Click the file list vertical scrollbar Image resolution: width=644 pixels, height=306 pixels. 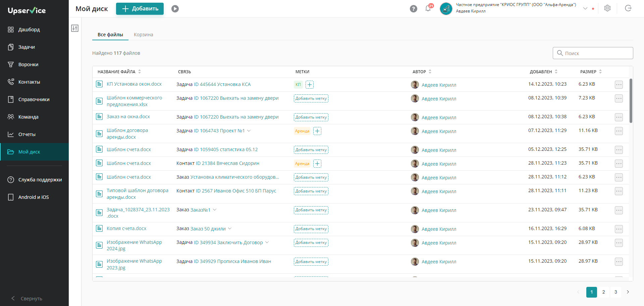point(631,101)
